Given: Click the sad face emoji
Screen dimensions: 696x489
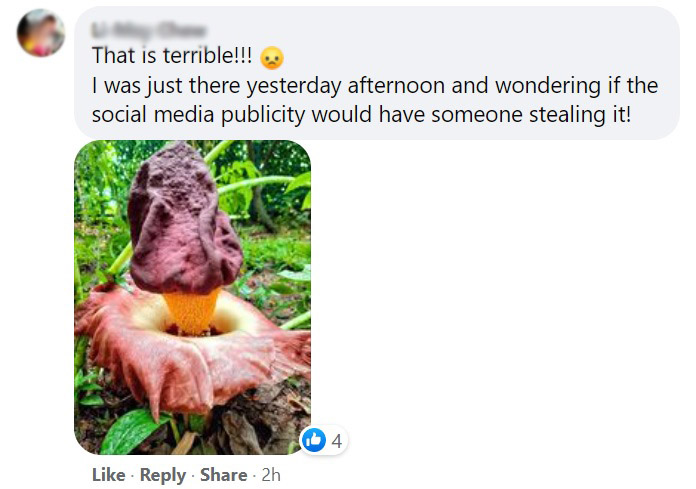Looking at the screenshot, I should (x=272, y=58).
